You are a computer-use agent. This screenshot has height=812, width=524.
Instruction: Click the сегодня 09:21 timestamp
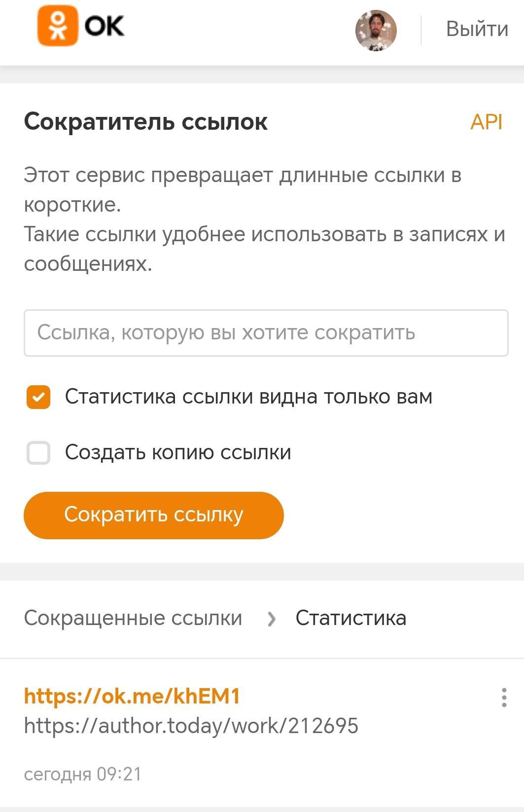(82, 774)
